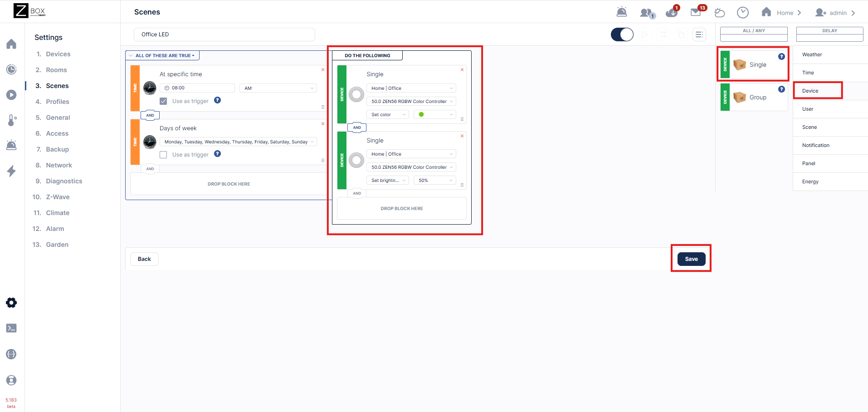Open the 50% brightness value dropdown
This screenshot has height=412, width=868.
coord(434,180)
